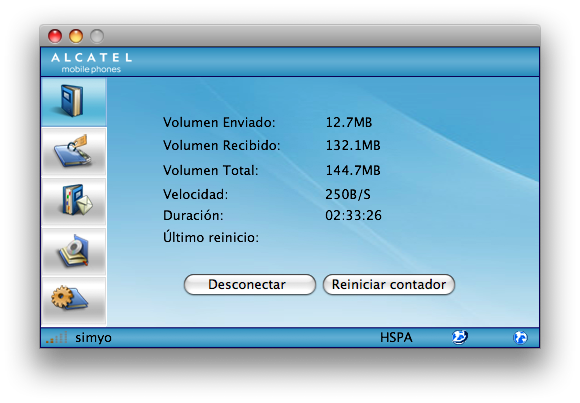Click the globe icon in status bar

(x=520, y=337)
